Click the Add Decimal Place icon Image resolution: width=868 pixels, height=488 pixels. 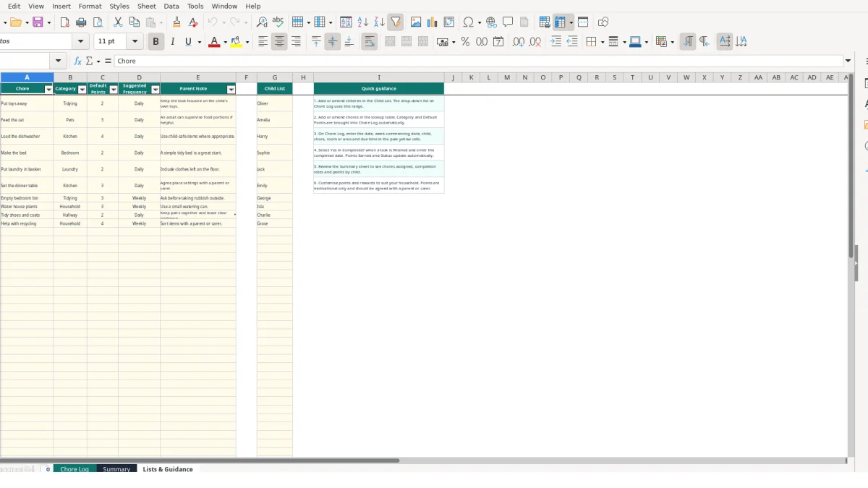(x=519, y=42)
